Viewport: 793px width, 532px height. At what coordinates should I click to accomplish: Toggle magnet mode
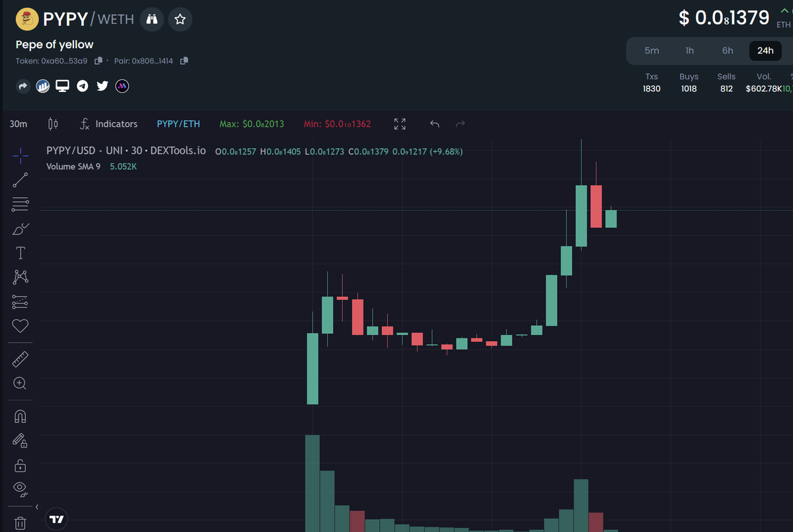click(20, 416)
